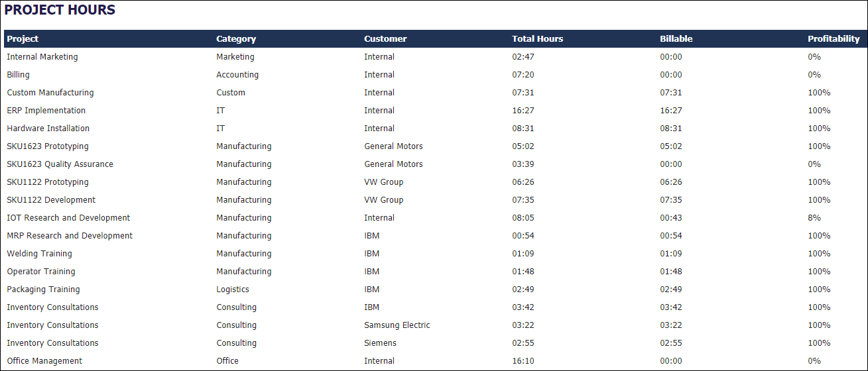Click the Customer column header
Screen dimensions: 868x371
pos(385,39)
